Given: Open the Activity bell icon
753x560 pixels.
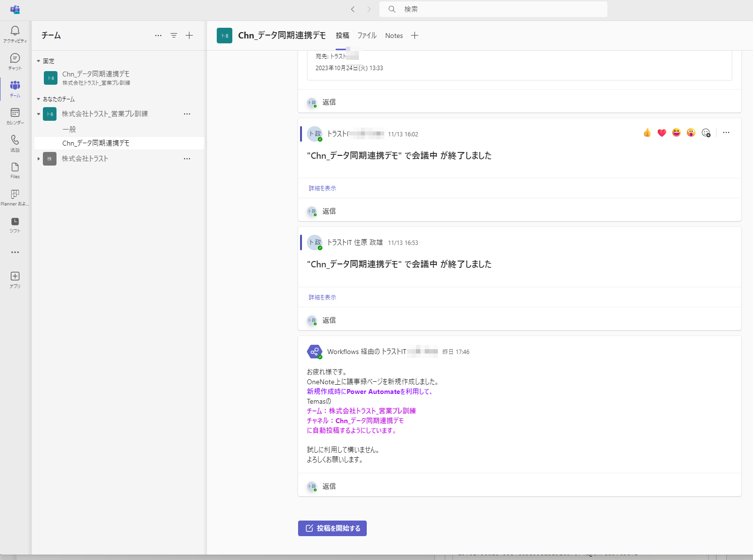Looking at the screenshot, I should pyautogui.click(x=15, y=34).
